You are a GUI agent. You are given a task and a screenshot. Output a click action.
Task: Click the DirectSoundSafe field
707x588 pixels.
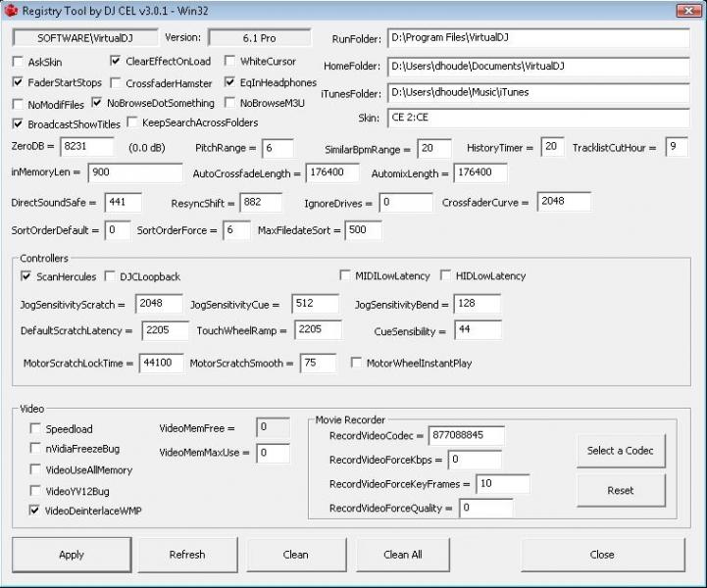pyautogui.click(x=124, y=202)
